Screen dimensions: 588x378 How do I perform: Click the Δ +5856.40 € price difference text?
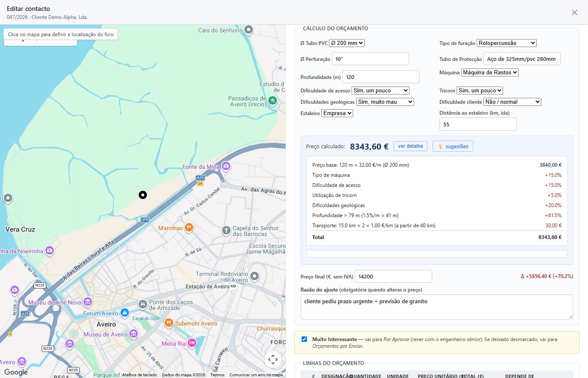tap(547, 276)
